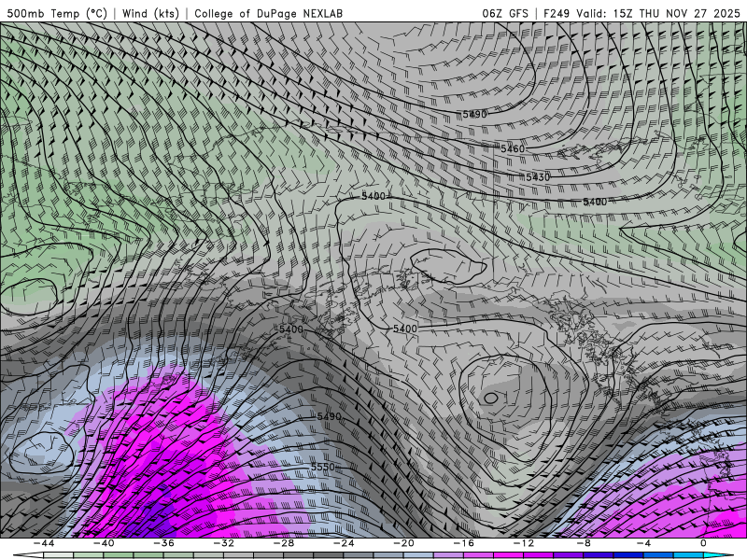Click the 'F249' forecast hour text

tap(557, 13)
